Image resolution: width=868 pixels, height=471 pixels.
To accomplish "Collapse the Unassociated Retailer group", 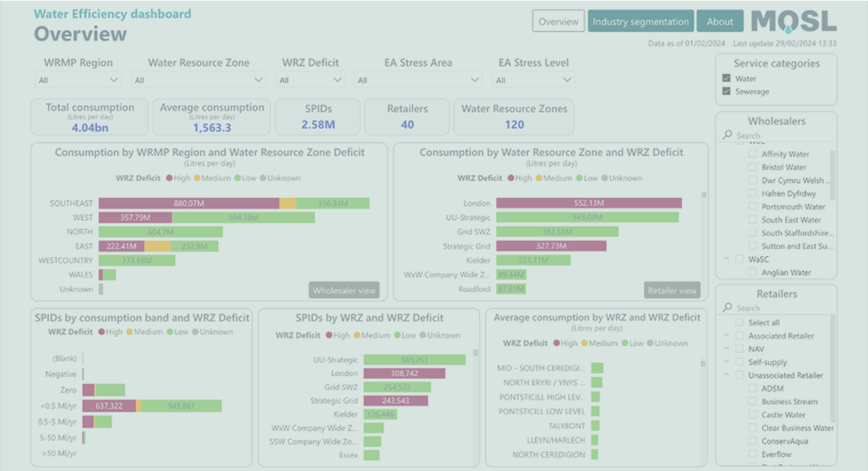I will tap(726, 374).
